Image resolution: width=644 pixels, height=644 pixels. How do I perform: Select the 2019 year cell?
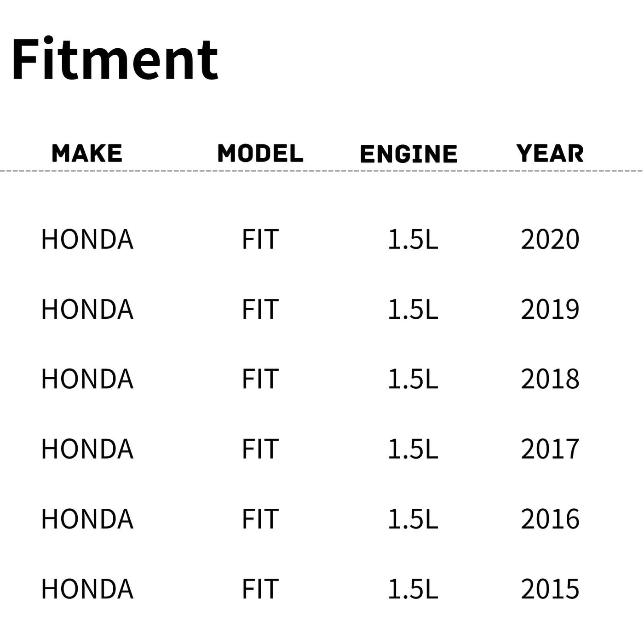tap(550, 310)
